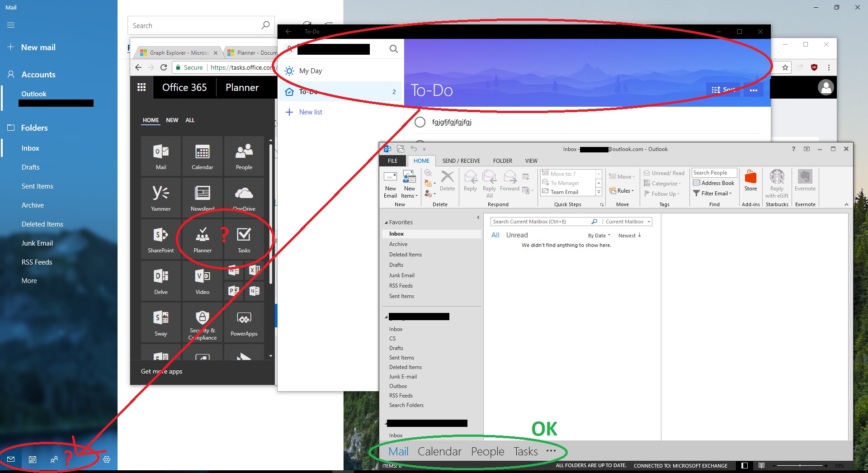The image size is (868, 473).
Task: Toggle Unread/Read in Outlook ribbon
Action: pyautogui.click(x=664, y=173)
